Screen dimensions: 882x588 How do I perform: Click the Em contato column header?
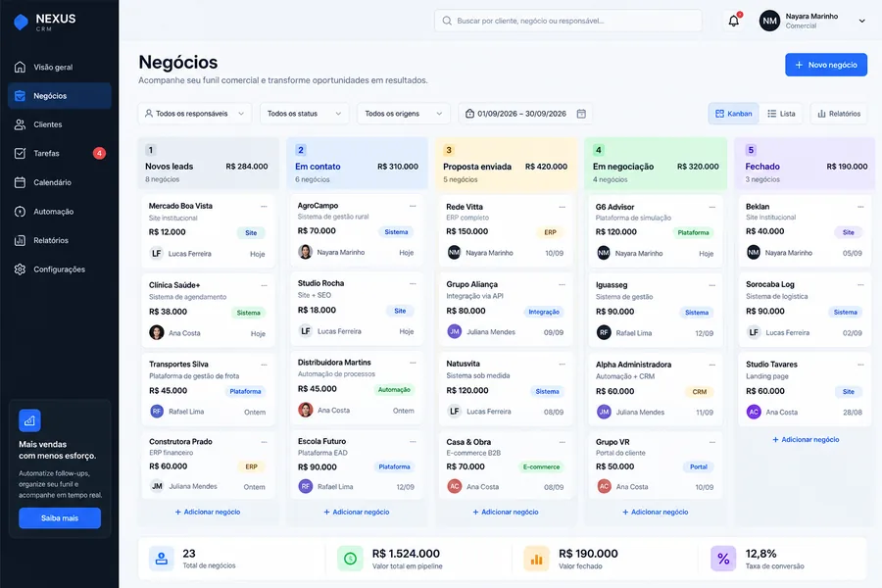pos(357,164)
